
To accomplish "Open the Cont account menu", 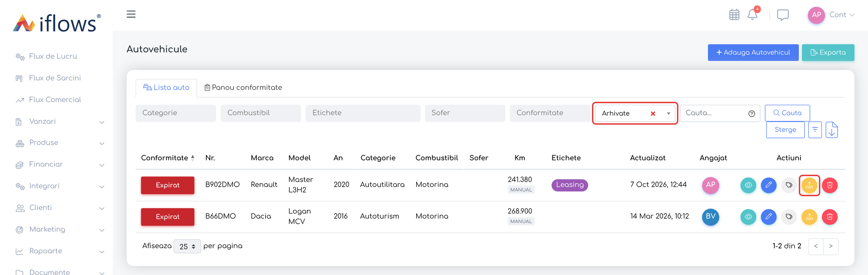I will pyautogui.click(x=831, y=15).
